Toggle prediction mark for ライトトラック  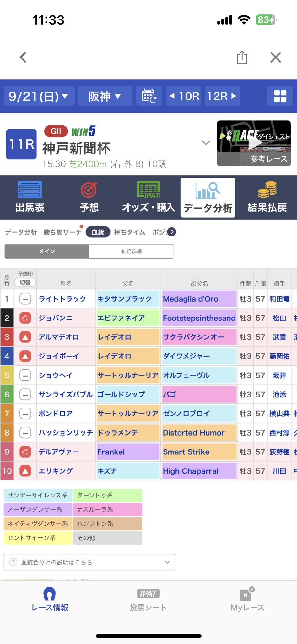click(25, 299)
